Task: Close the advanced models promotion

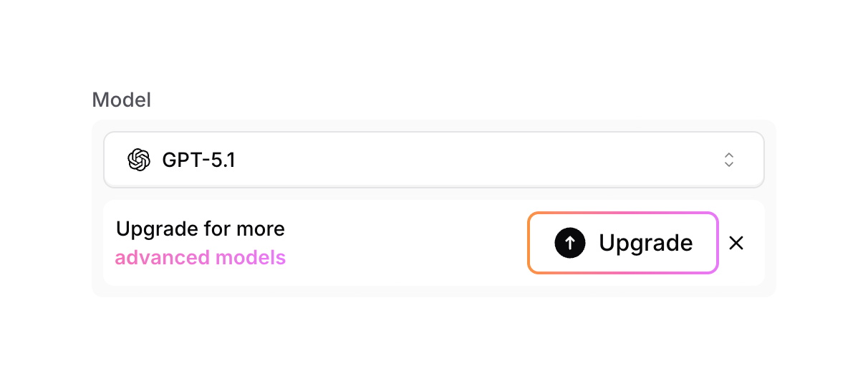Action: [736, 244]
